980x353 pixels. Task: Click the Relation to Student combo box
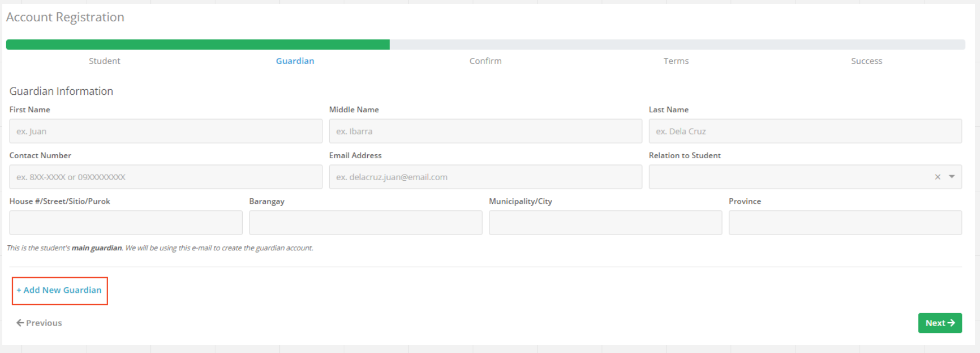click(x=785, y=177)
